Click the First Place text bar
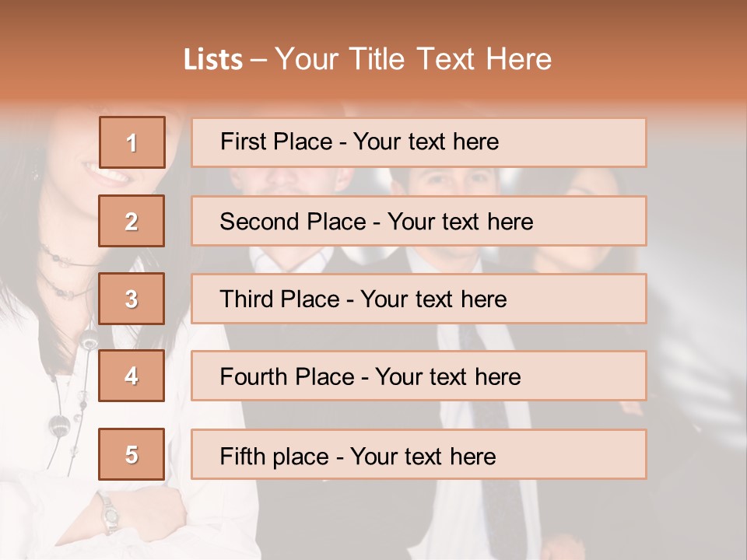This screenshot has width=747, height=560. pos(419,142)
